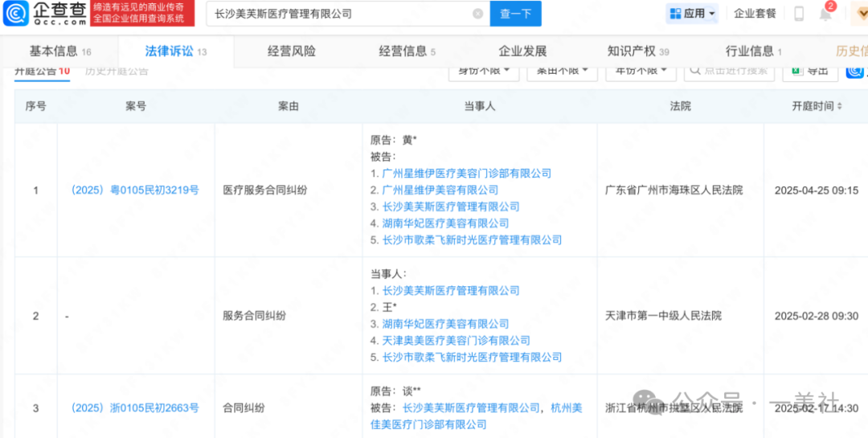868x438 pixels.
Task: Open 天津奥美医疗美容门诊有限公司 link
Action: point(457,341)
